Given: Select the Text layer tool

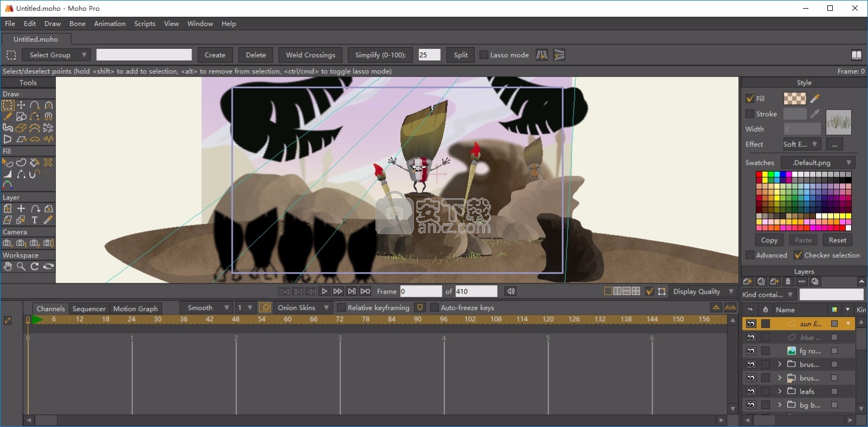Looking at the screenshot, I should [x=35, y=220].
